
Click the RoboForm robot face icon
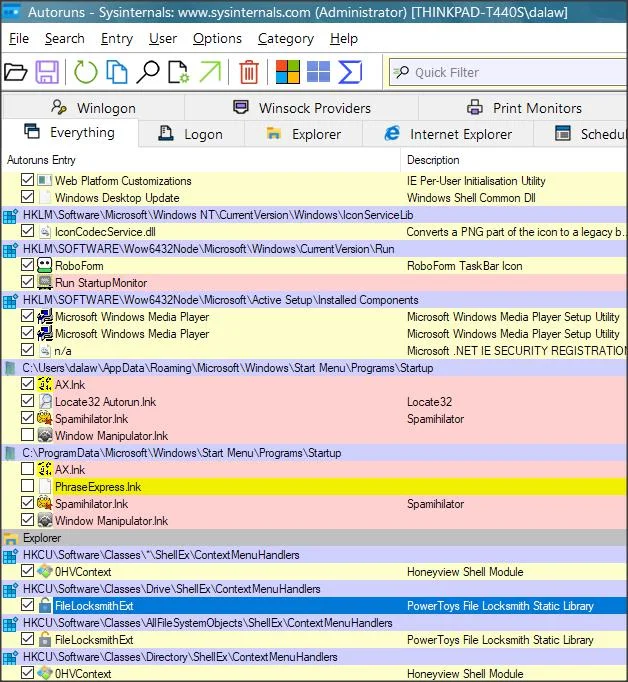click(45, 266)
